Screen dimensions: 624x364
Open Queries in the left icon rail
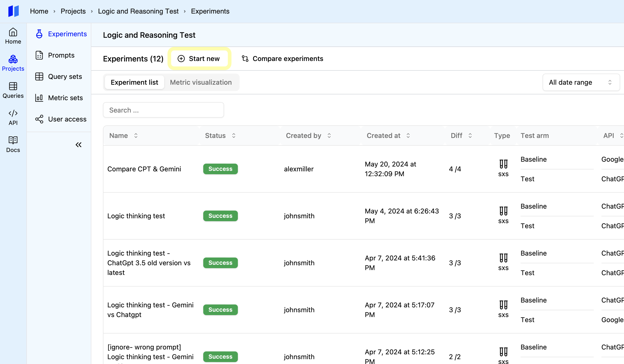(13, 90)
